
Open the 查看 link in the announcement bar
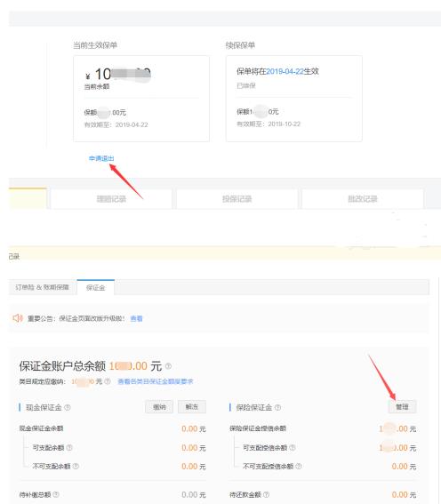tap(136, 318)
